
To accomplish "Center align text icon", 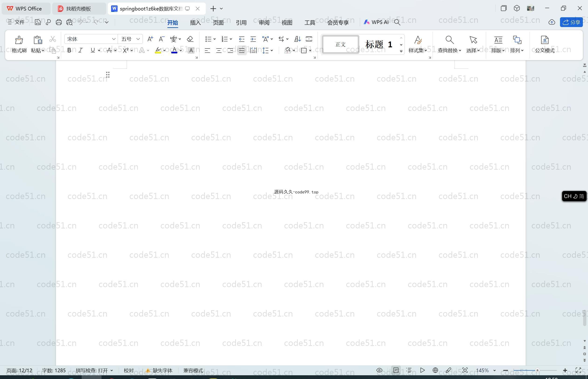I will pyautogui.click(x=219, y=50).
